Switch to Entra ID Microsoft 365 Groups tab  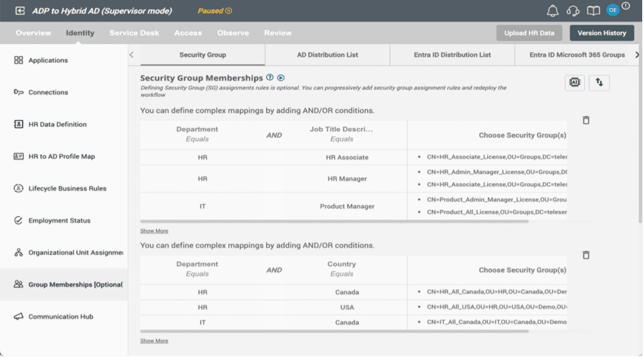(x=577, y=55)
